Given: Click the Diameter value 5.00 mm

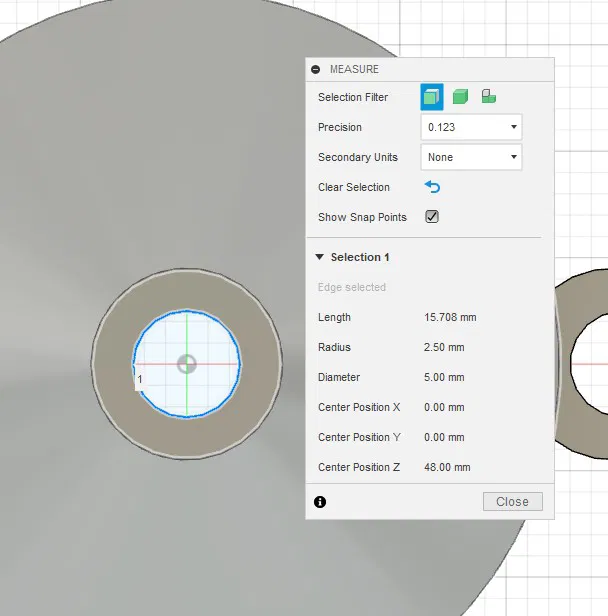Looking at the screenshot, I should click(444, 377).
